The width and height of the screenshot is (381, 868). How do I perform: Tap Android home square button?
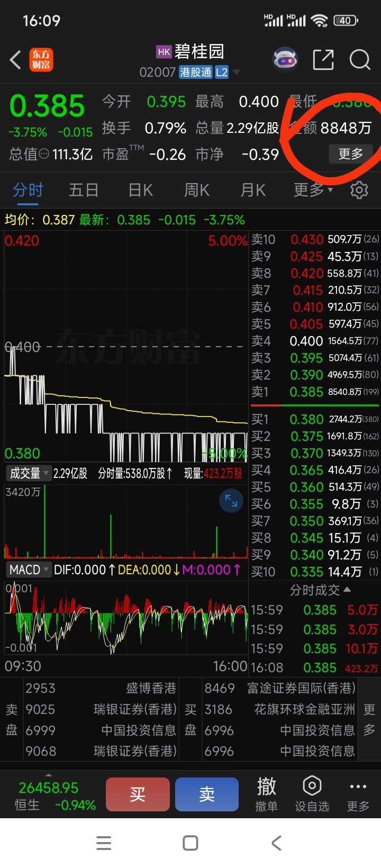point(190,843)
